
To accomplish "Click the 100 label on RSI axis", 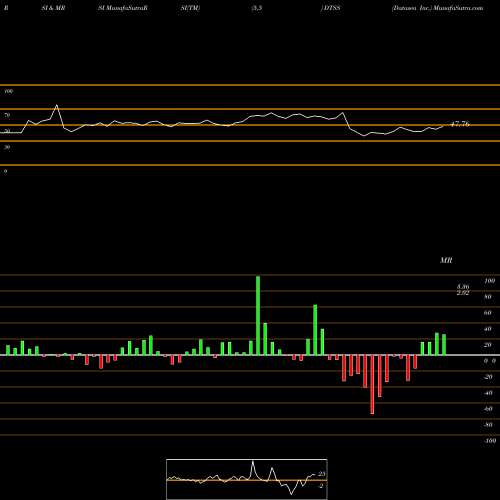I will coord(9,91).
